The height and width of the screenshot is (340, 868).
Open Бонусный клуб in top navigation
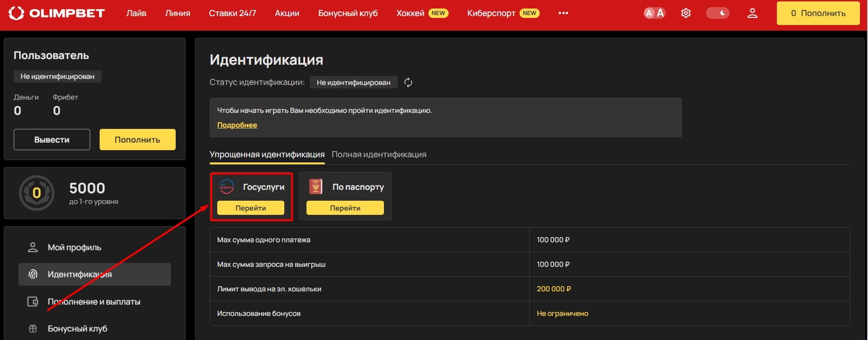click(348, 13)
